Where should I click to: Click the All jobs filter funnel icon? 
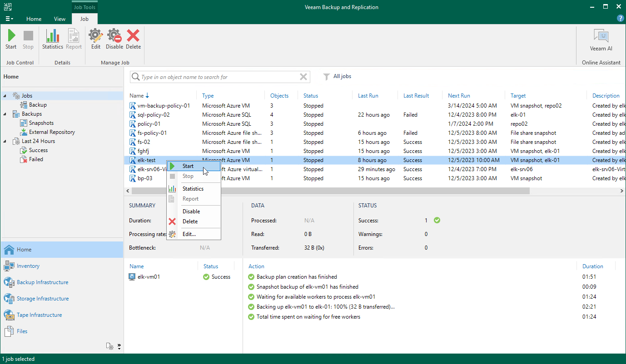(x=326, y=77)
